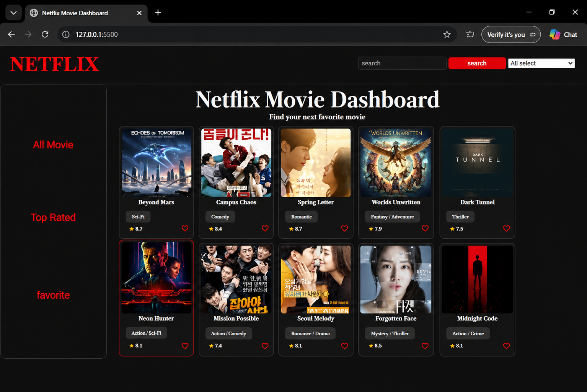The image size is (587, 392).
Task: View site information icon in address bar
Action: (66, 34)
